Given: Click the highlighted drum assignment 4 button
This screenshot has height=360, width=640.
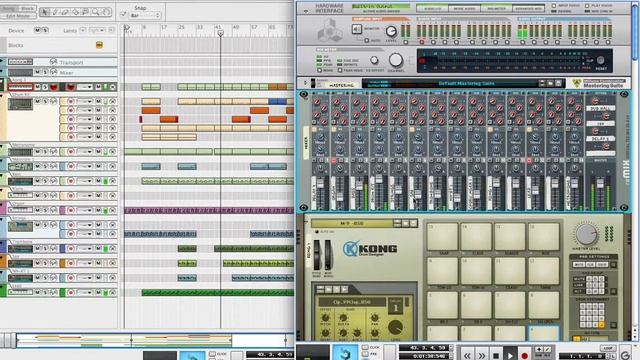Looking at the screenshot, I should 601,325.
